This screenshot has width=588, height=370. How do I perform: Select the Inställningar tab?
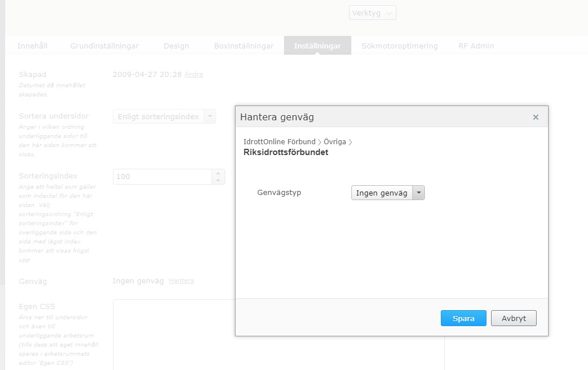[x=317, y=46]
